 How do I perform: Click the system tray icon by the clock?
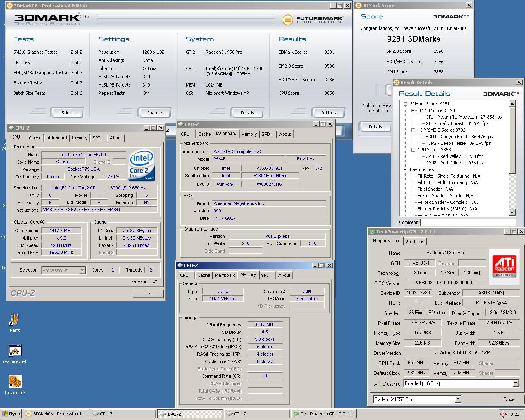[503, 414]
